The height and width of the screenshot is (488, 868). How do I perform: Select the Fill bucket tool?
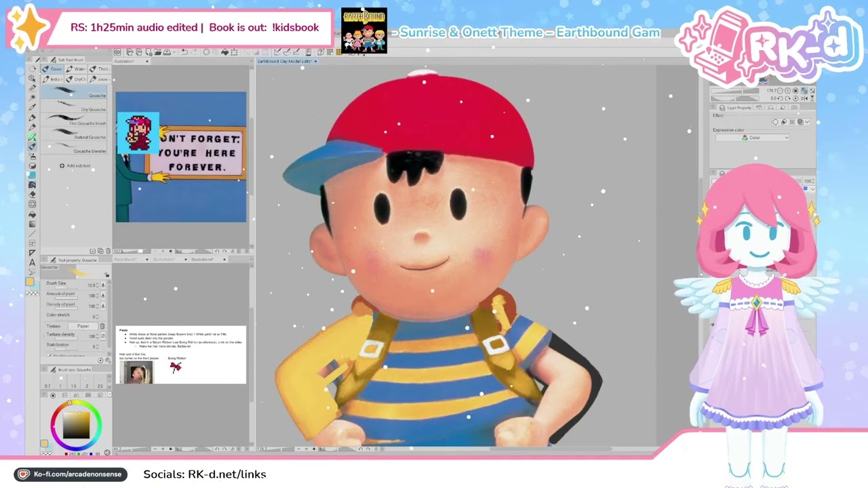[x=32, y=215]
